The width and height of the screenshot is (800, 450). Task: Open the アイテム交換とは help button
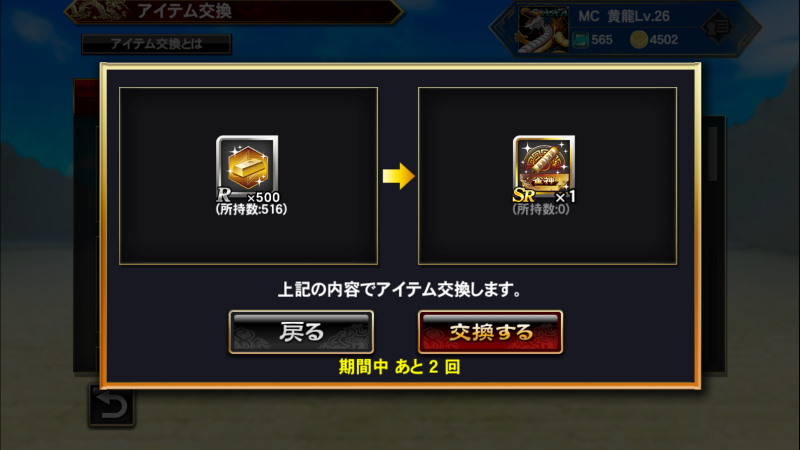(x=157, y=44)
